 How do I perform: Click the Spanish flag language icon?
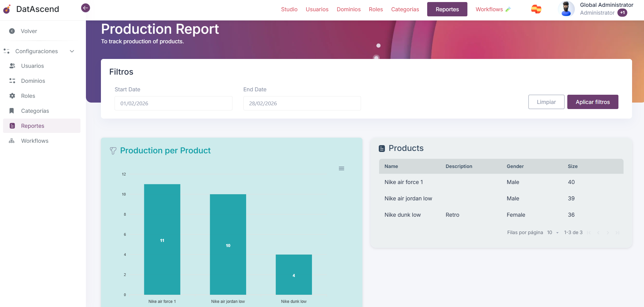536,9
